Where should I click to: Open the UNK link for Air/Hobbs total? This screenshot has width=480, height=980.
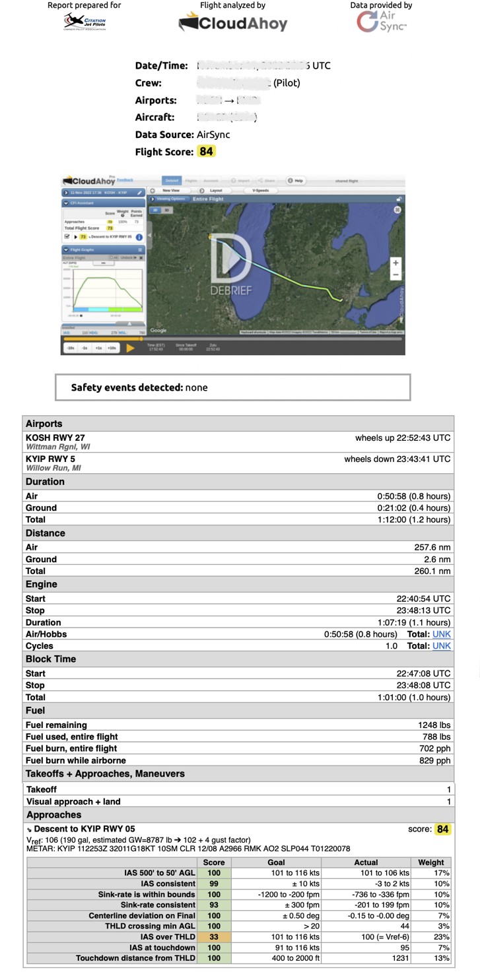442,634
